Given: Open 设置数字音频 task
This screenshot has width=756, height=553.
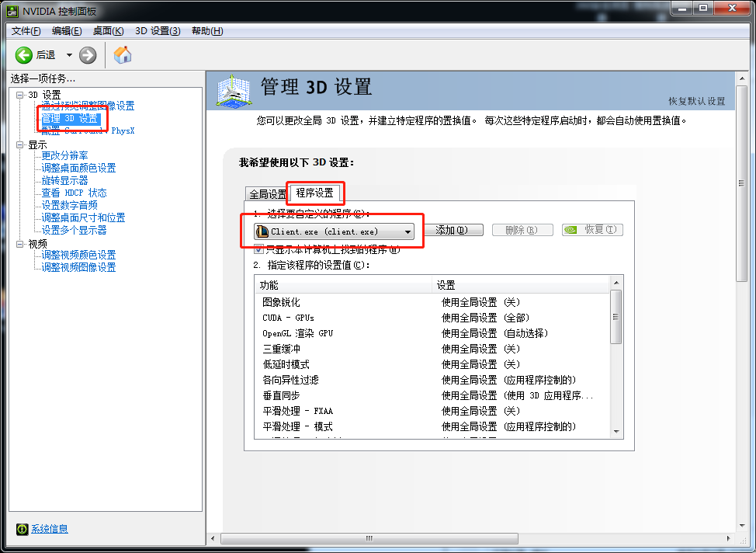Looking at the screenshot, I should tap(69, 205).
